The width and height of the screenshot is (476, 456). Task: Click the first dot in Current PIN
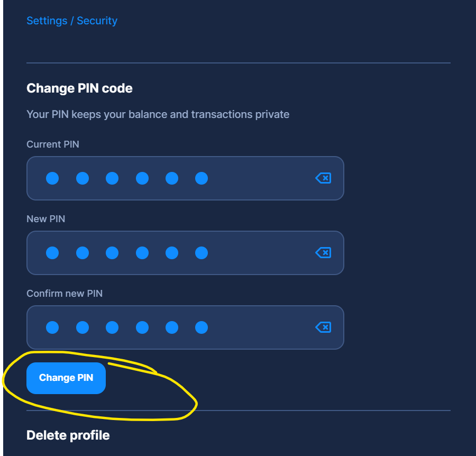(52, 178)
